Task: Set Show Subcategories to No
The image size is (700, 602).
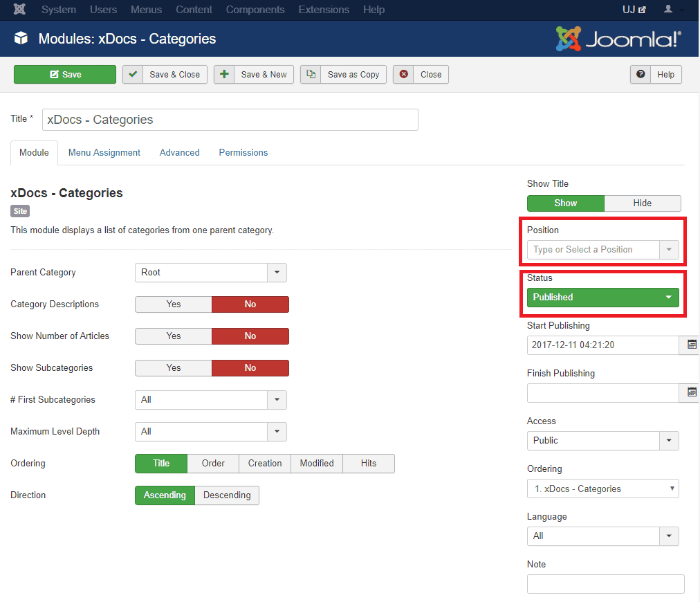Action: coord(250,367)
